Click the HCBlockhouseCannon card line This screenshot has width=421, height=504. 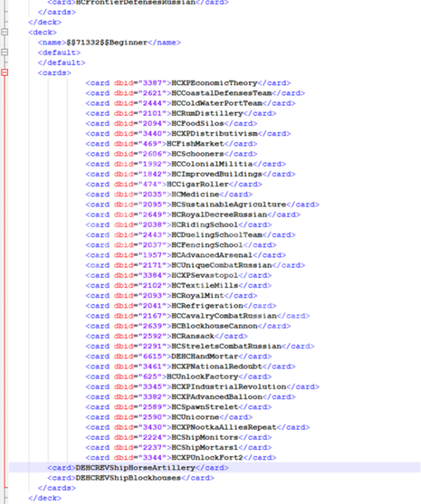(188, 326)
